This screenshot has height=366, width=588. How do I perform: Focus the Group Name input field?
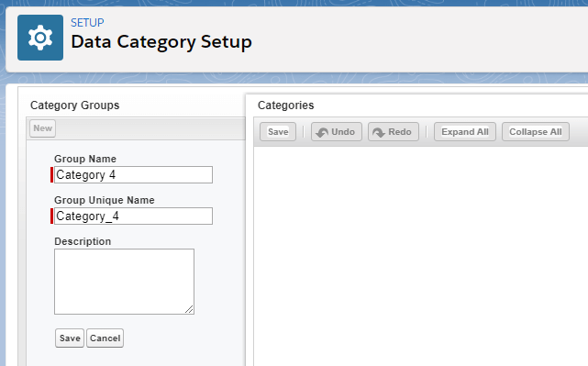[133, 175]
